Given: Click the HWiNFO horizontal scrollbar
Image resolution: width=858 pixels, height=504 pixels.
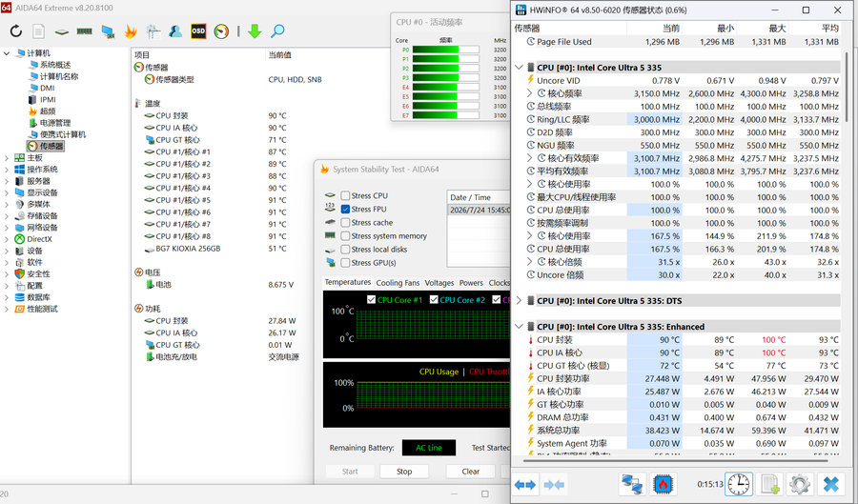Looking at the screenshot, I should [675, 460].
